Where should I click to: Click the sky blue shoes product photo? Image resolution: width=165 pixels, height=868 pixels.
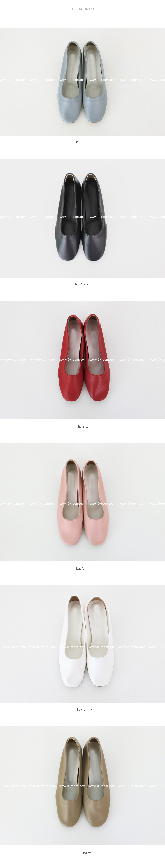[x=82, y=82]
